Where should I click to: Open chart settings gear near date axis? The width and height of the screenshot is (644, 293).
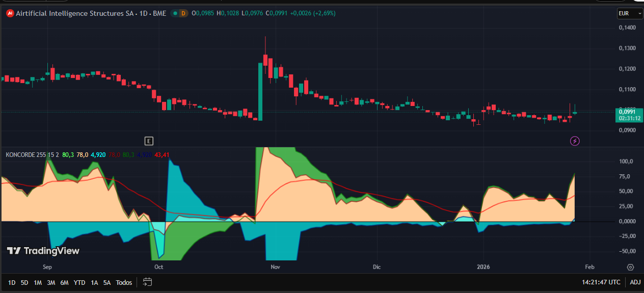coord(630,267)
